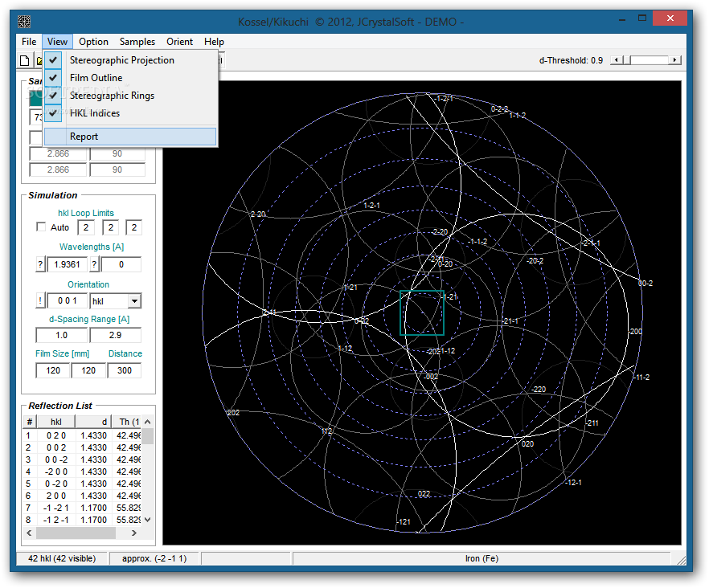Select Report from the View menu

(x=130, y=137)
